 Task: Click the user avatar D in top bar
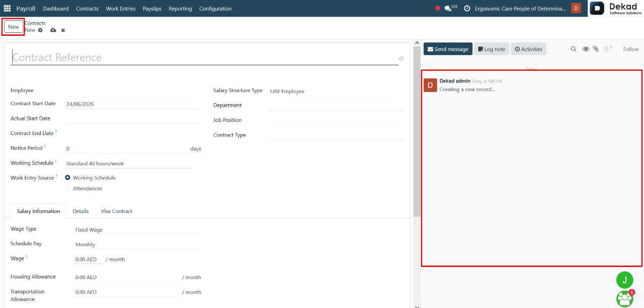pos(576,8)
